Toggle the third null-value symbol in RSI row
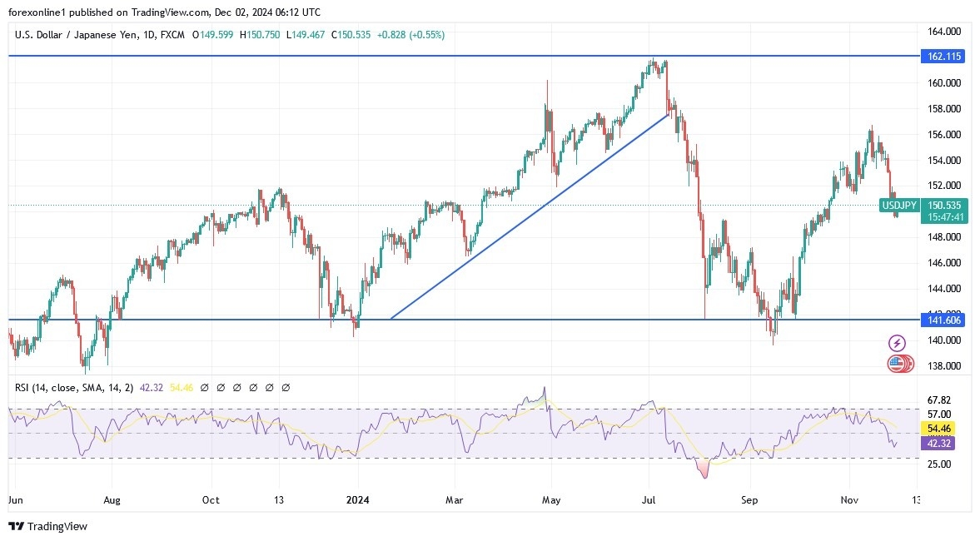This screenshot has height=541, width=980. [237, 387]
